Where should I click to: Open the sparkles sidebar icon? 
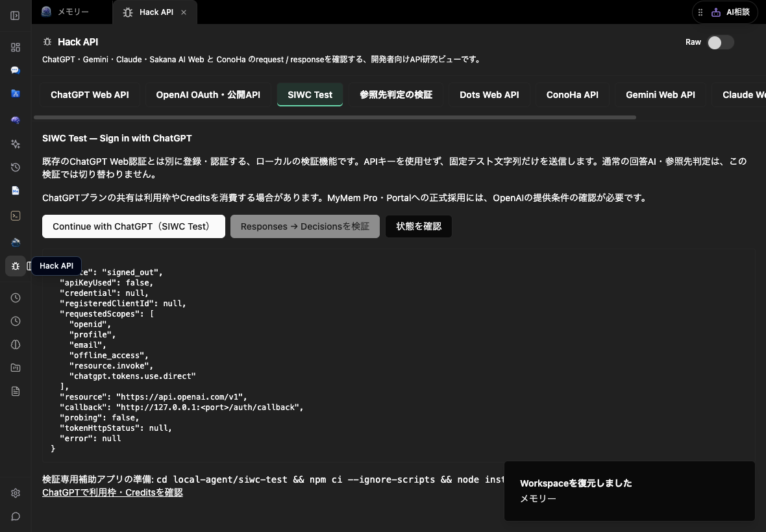point(15,143)
